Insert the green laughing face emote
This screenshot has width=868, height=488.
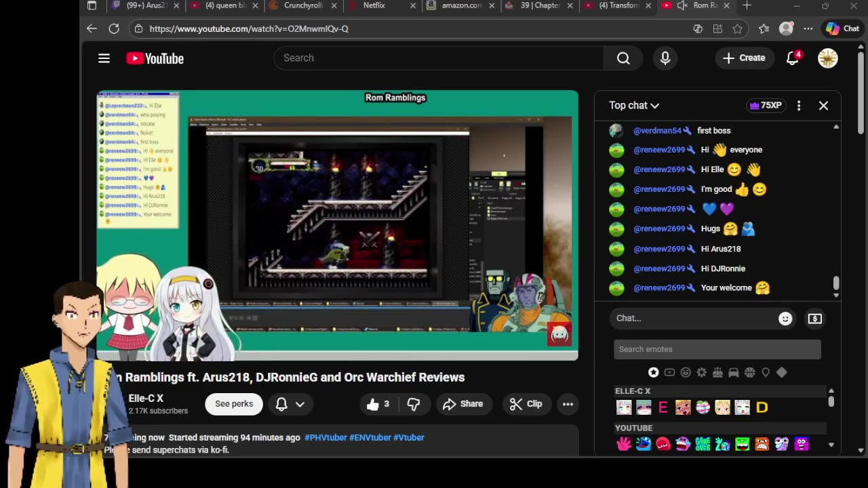(x=743, y=444)
